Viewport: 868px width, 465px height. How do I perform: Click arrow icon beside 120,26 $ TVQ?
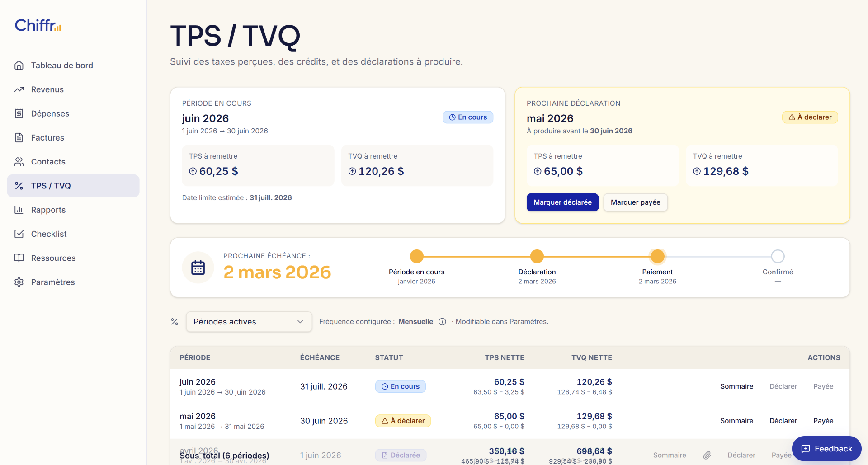pyautogui.click(x=352, y=171)
